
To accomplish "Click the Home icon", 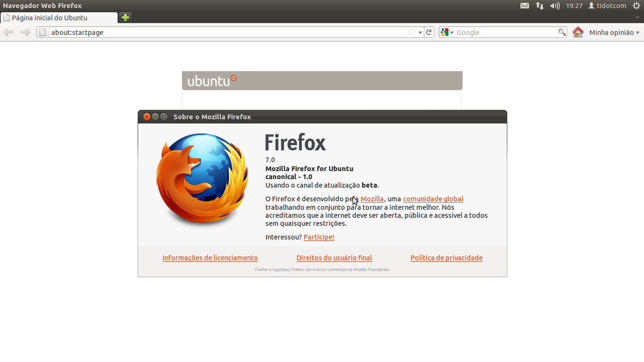I will point(578,32).
